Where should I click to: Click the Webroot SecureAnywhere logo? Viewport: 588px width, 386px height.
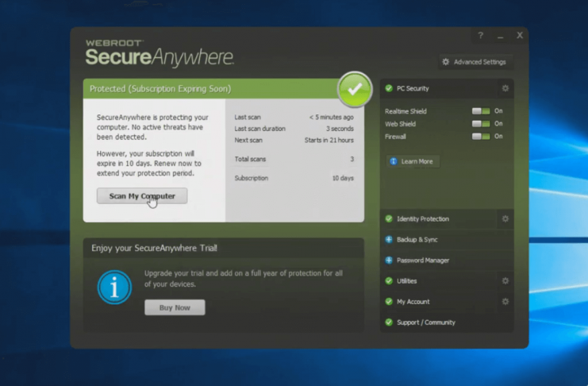coord(159,53)
